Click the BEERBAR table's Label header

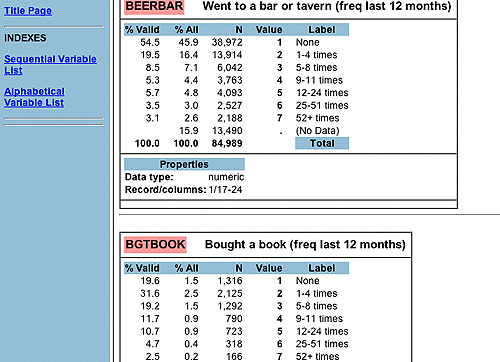coord(322,30)
